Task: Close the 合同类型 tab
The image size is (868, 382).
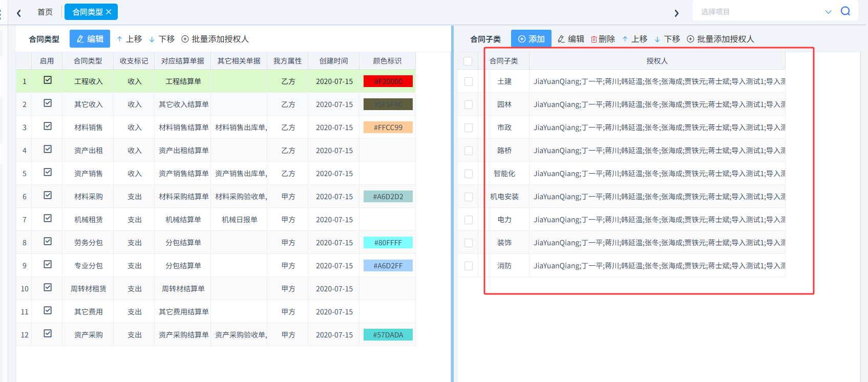Action: 109,12
